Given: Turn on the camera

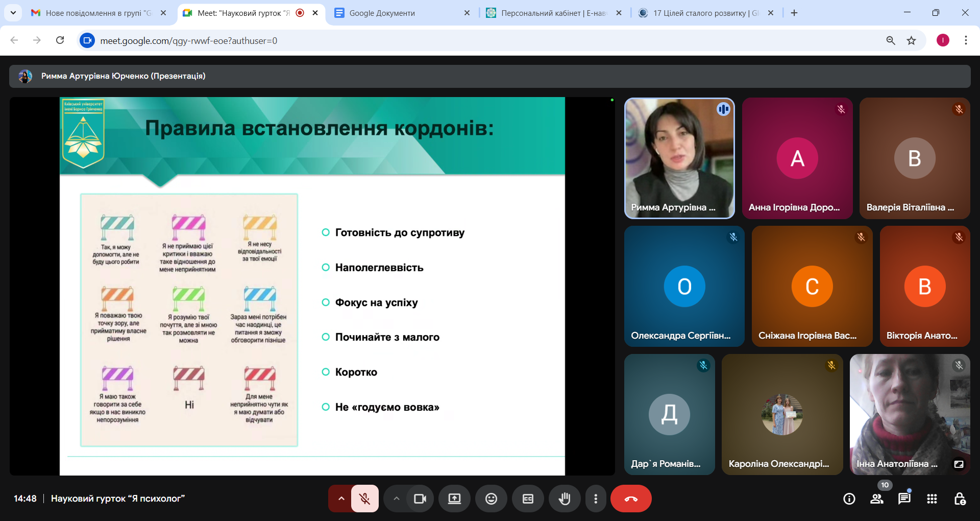Looking at the screenshot, I should [420, 499].
